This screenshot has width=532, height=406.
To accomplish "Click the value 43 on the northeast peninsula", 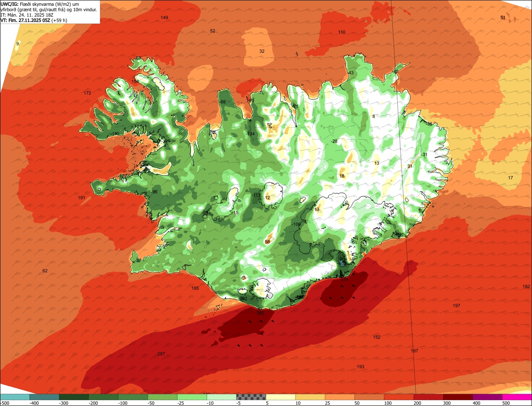I will coord(351,73).
